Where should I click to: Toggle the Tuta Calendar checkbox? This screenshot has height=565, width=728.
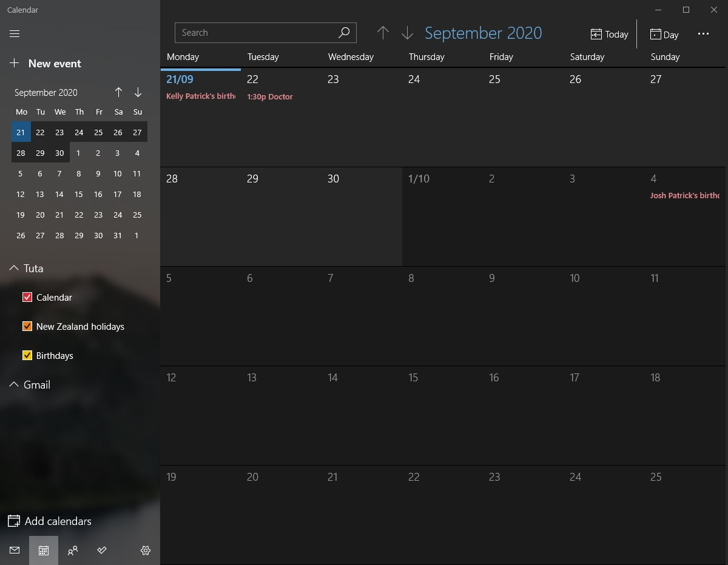click(27, 297)
